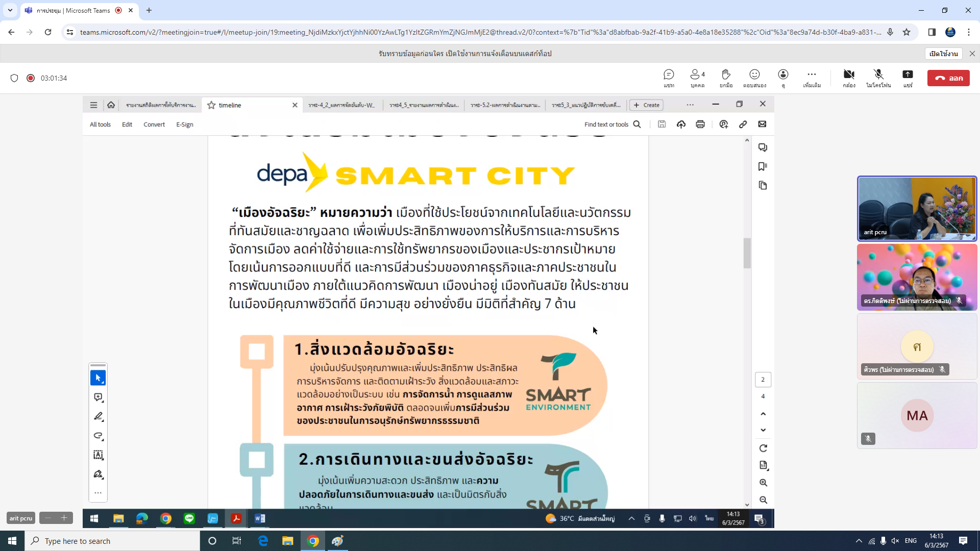Open the more actions ellipsis in Teams
The width and height of the screenshot is (980, 551).
[x=812, y=78]
